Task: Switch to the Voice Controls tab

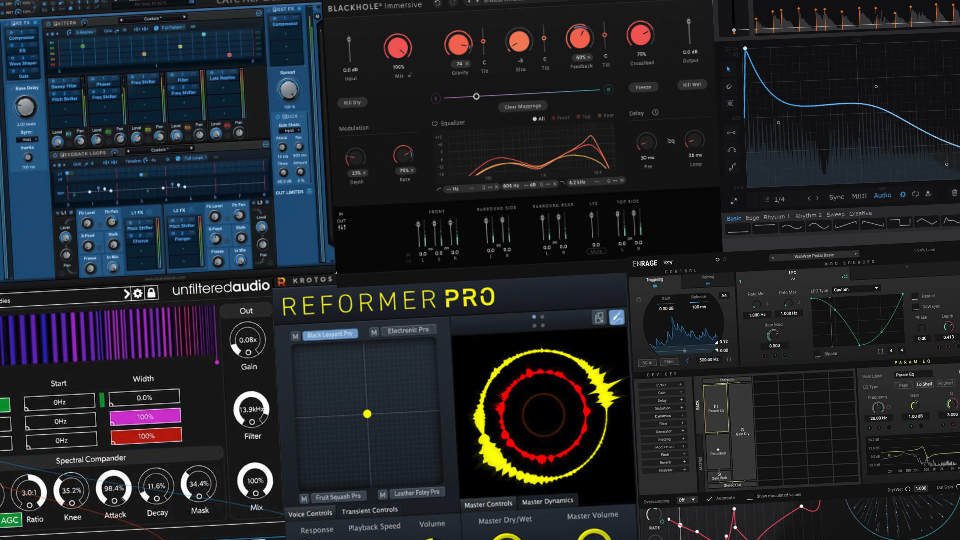Action: [310, 514]
